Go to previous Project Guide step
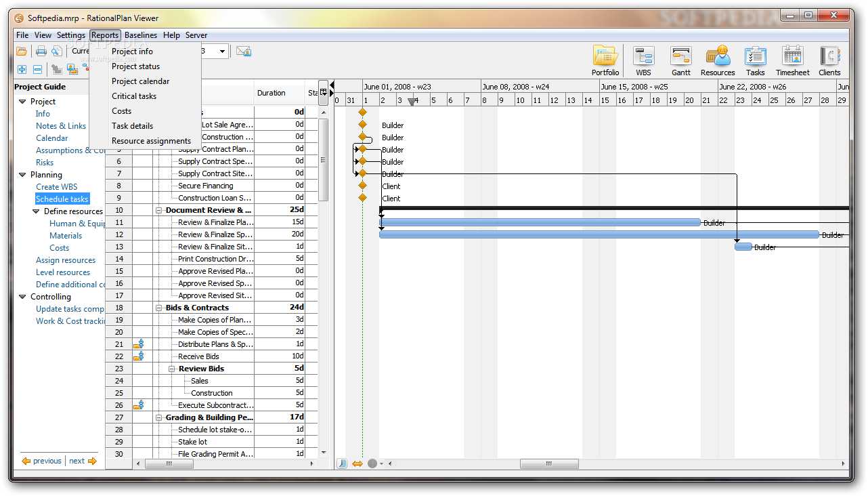The width and height of the screenshot is (868, 496). (x=41, y=461)
